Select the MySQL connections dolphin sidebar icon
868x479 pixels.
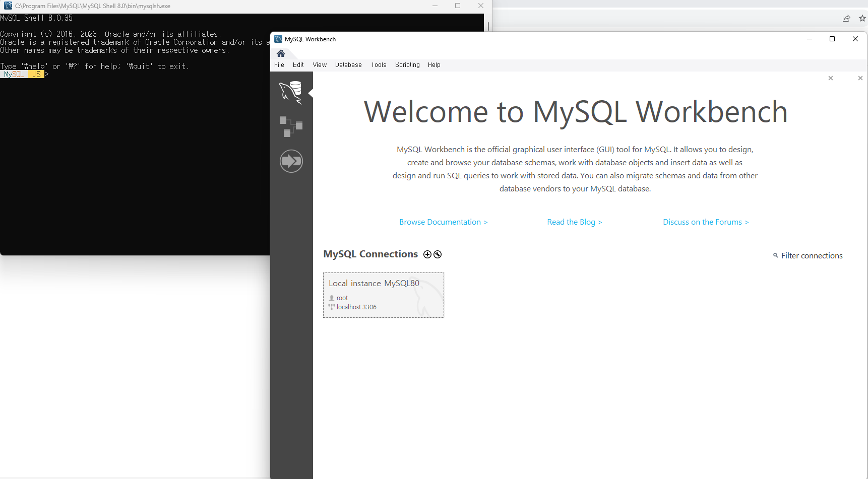pyautogui.click(x=291, y=93)
